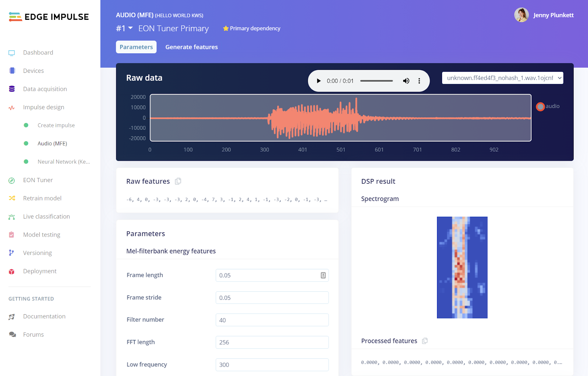This screenshot has width=588, height=376.
Task: Click the Edge Impulse logo
Action: 49,17
